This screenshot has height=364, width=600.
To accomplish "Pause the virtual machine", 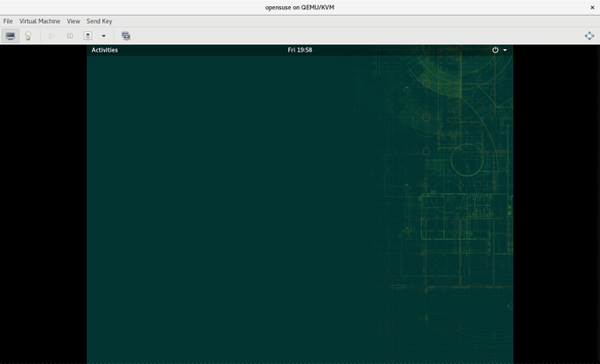I will tap(70, 36).
